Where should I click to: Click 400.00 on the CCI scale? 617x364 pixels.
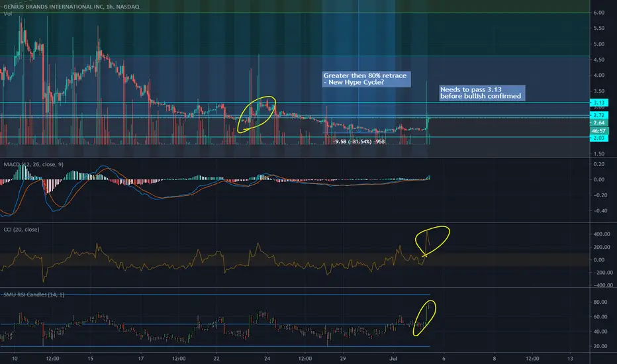click(x=602, y=234)
